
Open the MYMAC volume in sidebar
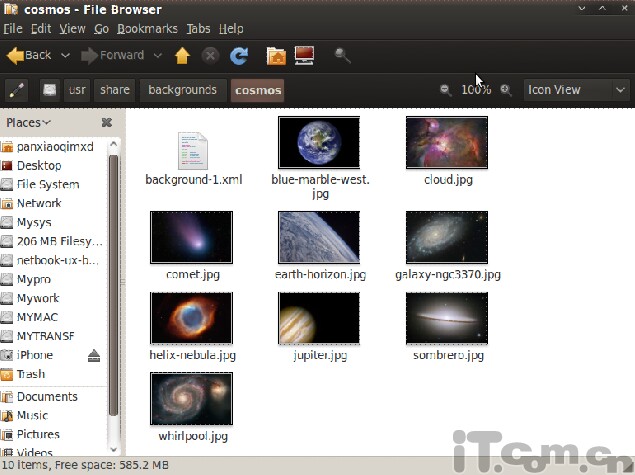tap(53, 317)
